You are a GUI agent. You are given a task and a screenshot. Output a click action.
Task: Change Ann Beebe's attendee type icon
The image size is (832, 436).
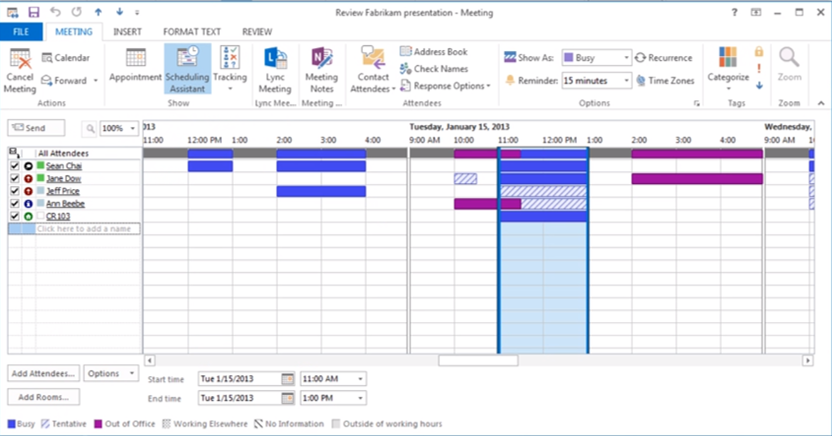[28, 204]
